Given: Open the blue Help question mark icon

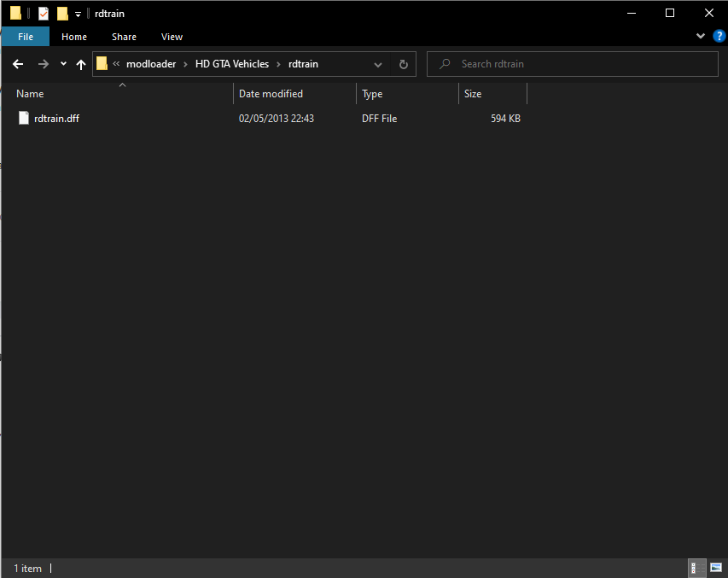Looking at the screenshot, I should [719, 36].
